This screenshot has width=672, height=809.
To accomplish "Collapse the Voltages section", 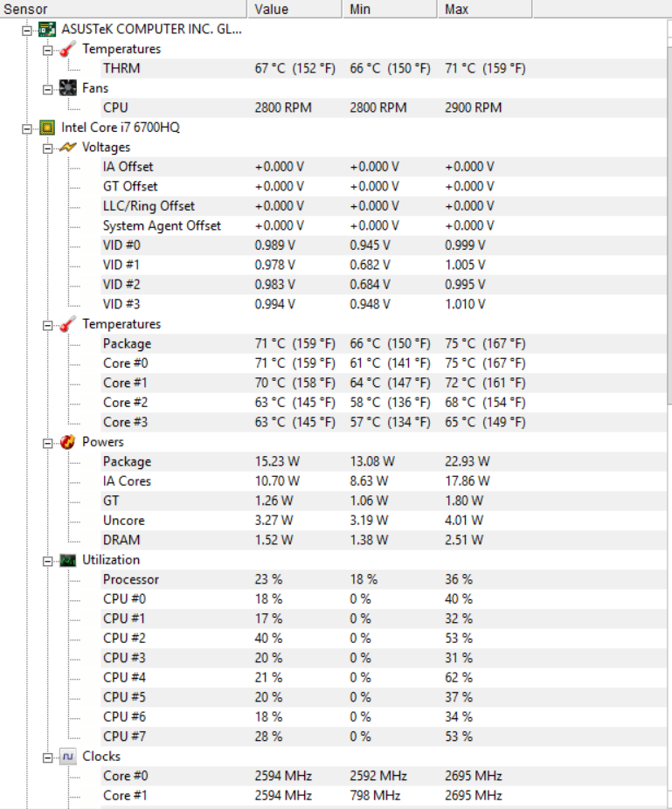I will tap(48, 148).
